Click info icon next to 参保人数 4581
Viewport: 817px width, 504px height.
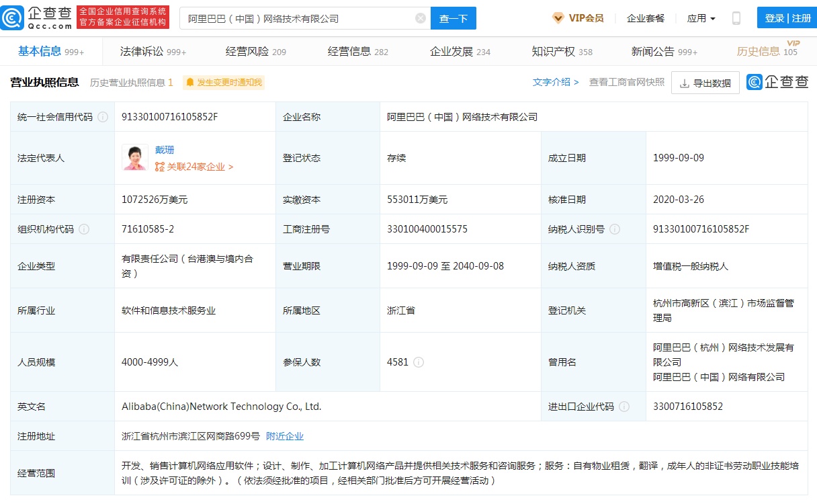(x=419, y=362)
